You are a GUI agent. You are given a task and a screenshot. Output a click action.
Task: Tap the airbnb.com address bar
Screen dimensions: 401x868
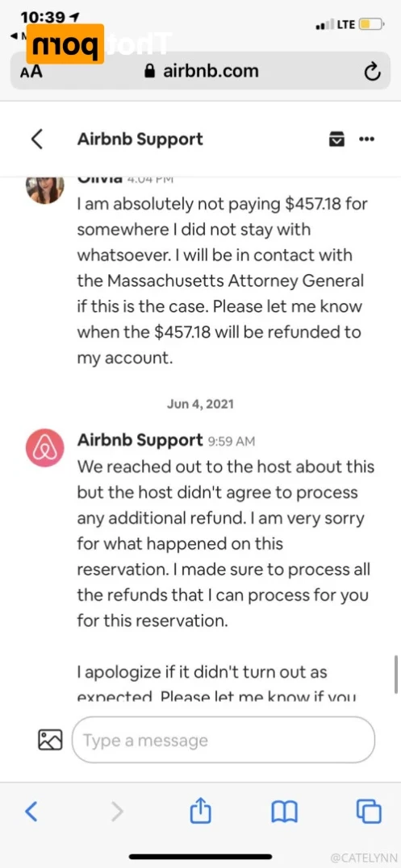200,71
